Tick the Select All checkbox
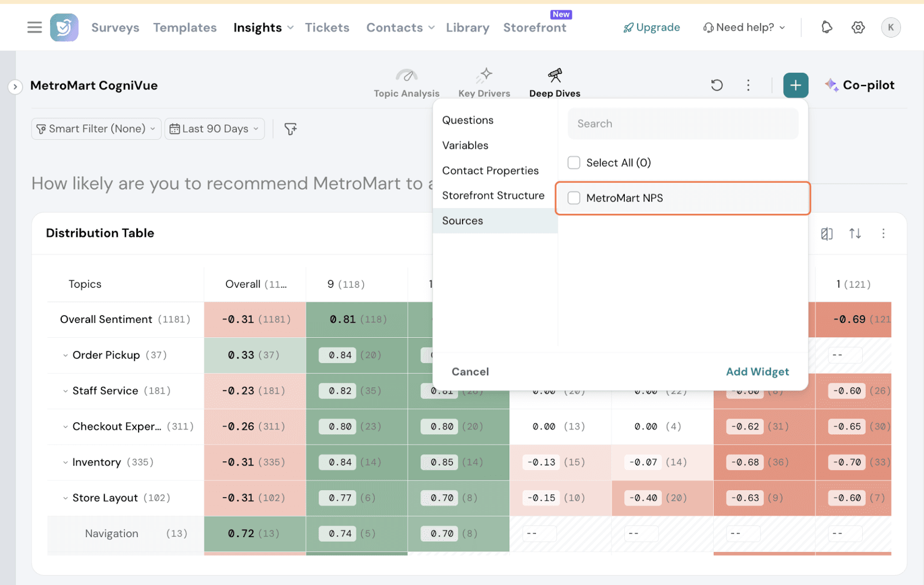Image resolution: width=924 pixels, height=585 pixels. coord(573,163)
